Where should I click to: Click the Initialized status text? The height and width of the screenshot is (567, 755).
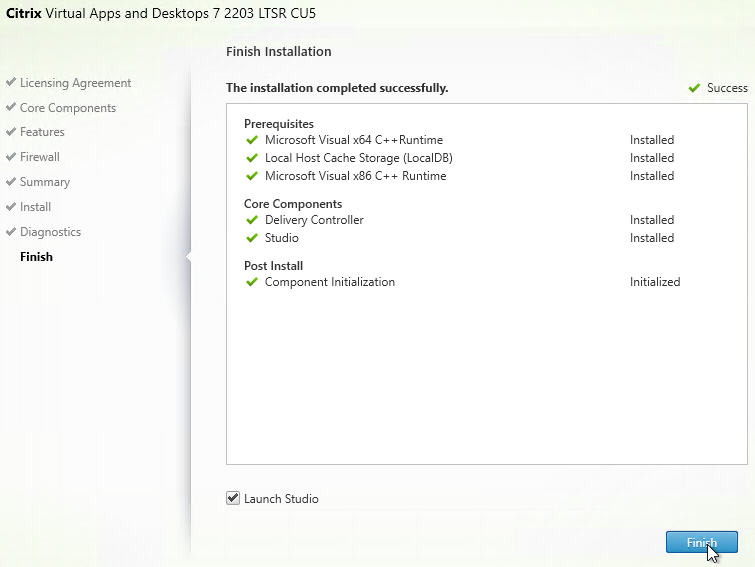pyautogui.click(x=655, y=282)
